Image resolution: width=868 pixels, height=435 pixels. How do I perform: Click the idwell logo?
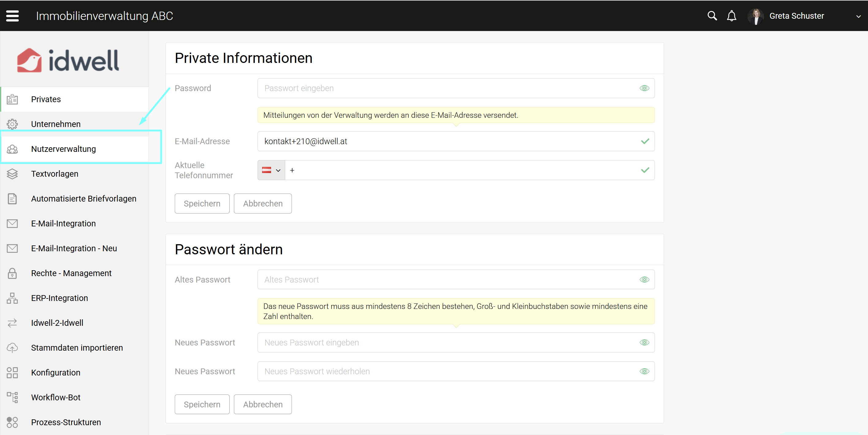pyautogui.click(x=68, y=60)
